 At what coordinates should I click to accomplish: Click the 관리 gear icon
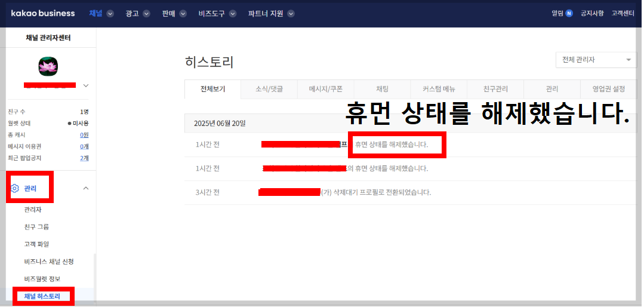click(x=15, y=188)
